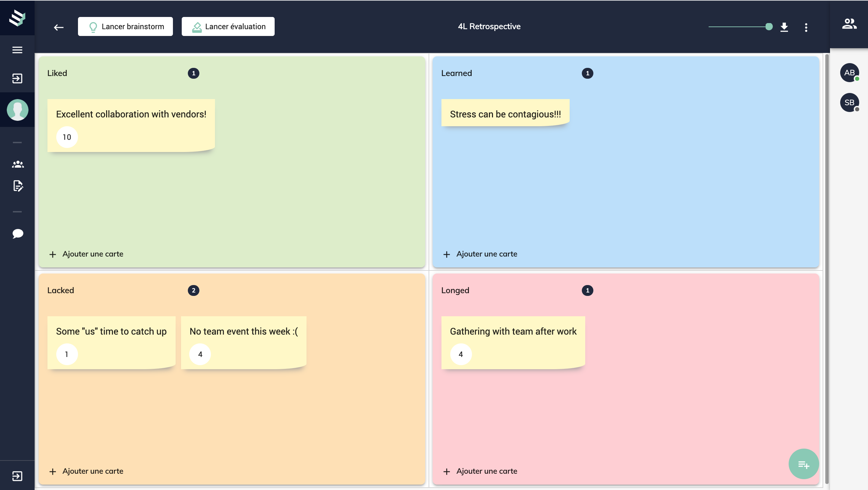
Task: Click the Learned column title
Action: (x=456, y=73)
